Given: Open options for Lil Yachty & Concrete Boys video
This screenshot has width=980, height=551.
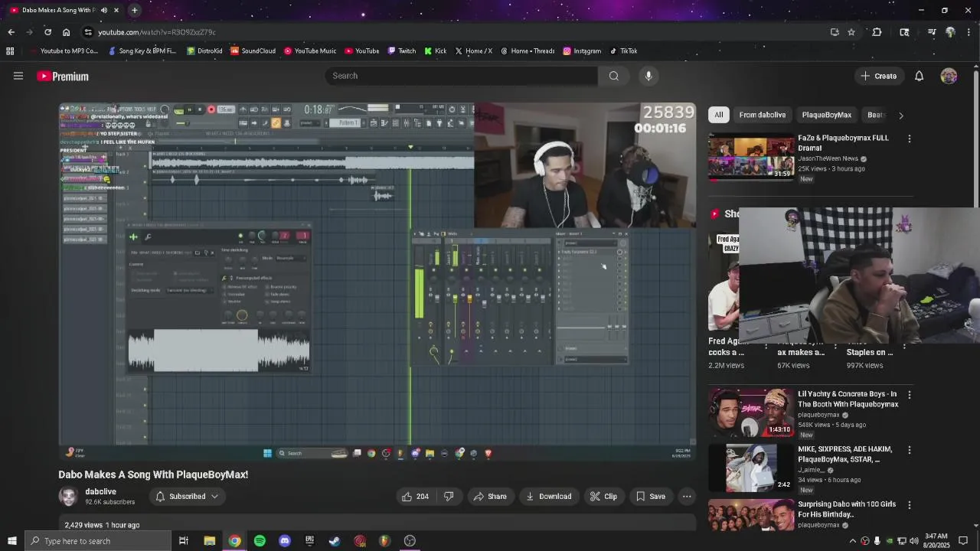Looking at the screenshot, I should coord(909,395).
